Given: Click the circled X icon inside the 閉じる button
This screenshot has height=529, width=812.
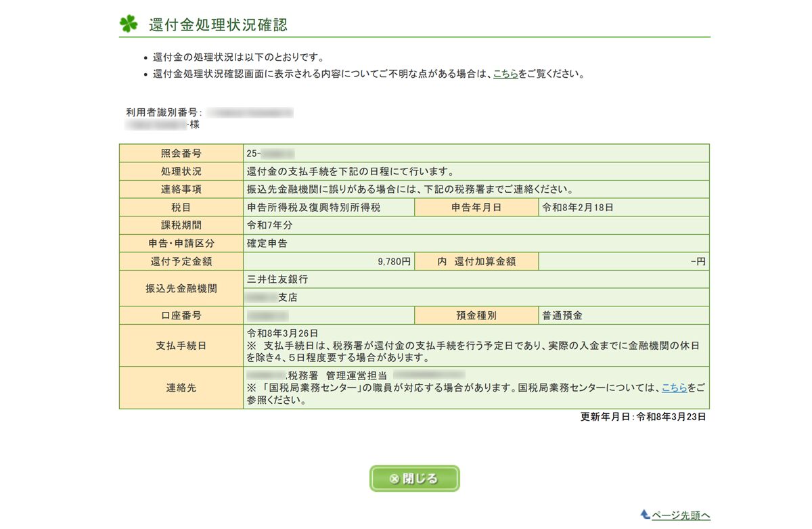Looking at the screenshot, I should (x=394, y=478).
